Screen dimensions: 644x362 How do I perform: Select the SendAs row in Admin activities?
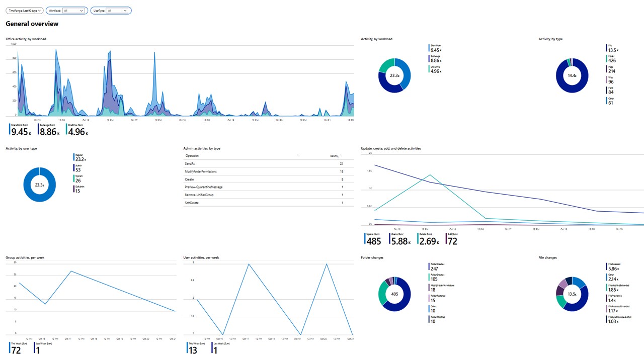point(265,164)
